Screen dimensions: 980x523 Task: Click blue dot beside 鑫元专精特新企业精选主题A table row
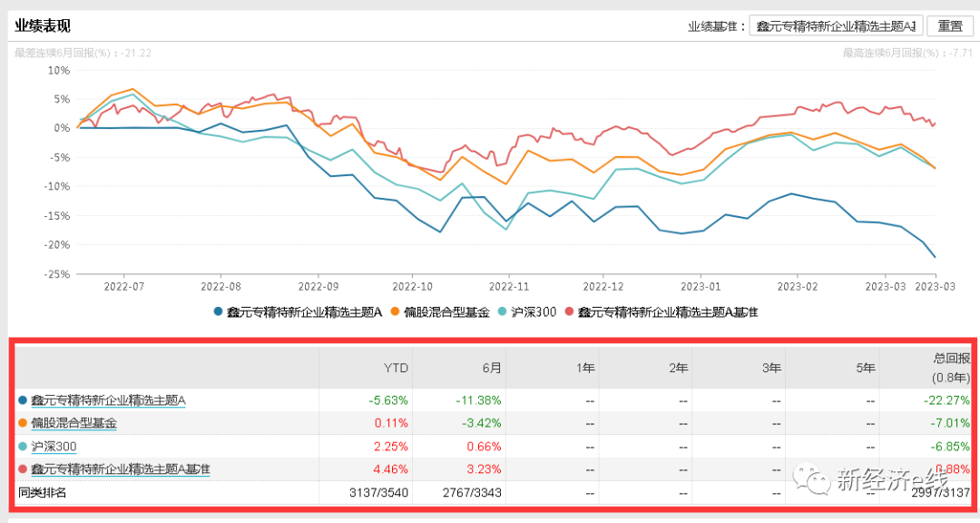click(x=23, y=400)
